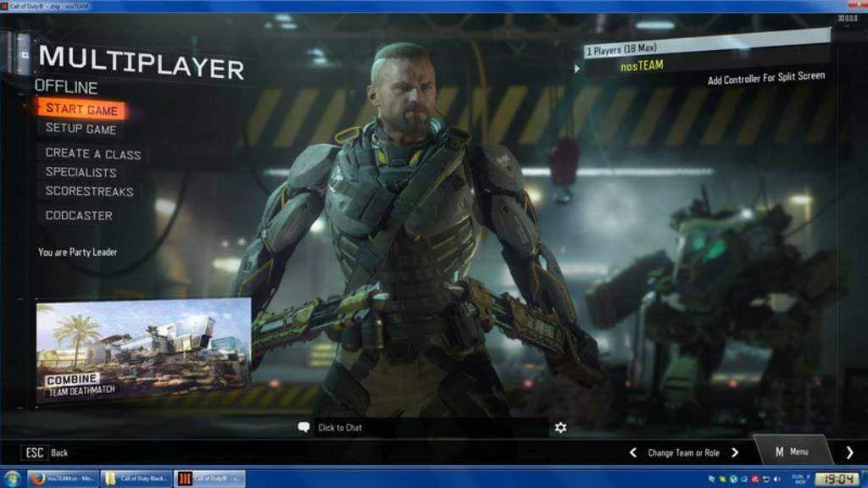Click left arrow of Change Team or Role
The width and height of the screenshot is (868, 488).
pyautogui.click(x=633, y=452)
